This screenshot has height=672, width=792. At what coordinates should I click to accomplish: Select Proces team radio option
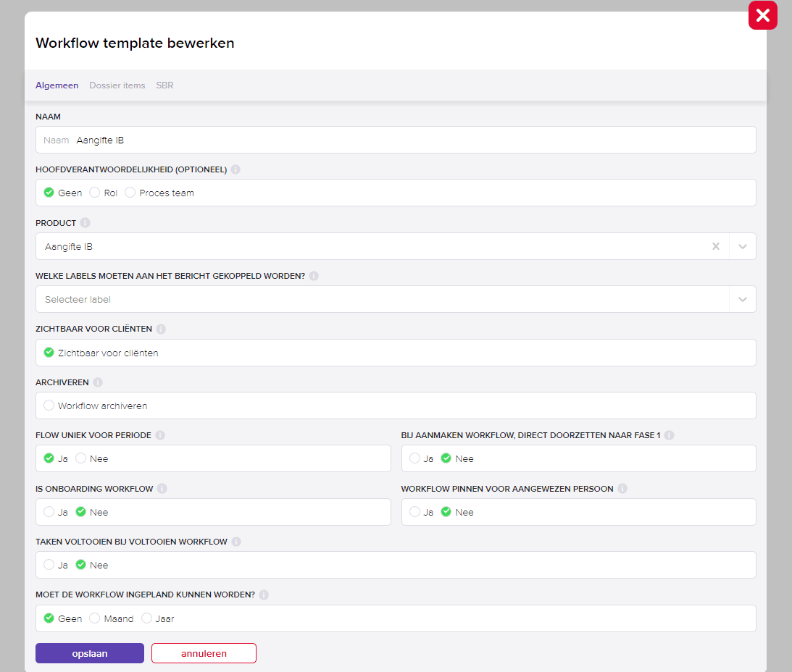[x=130, y=193]
